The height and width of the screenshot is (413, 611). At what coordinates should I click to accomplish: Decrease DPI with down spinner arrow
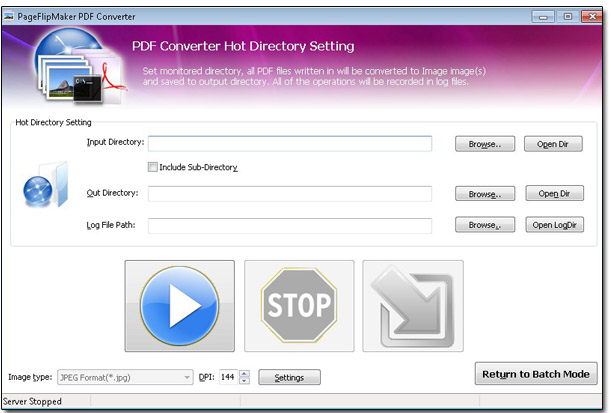click(x=244, y=381)
